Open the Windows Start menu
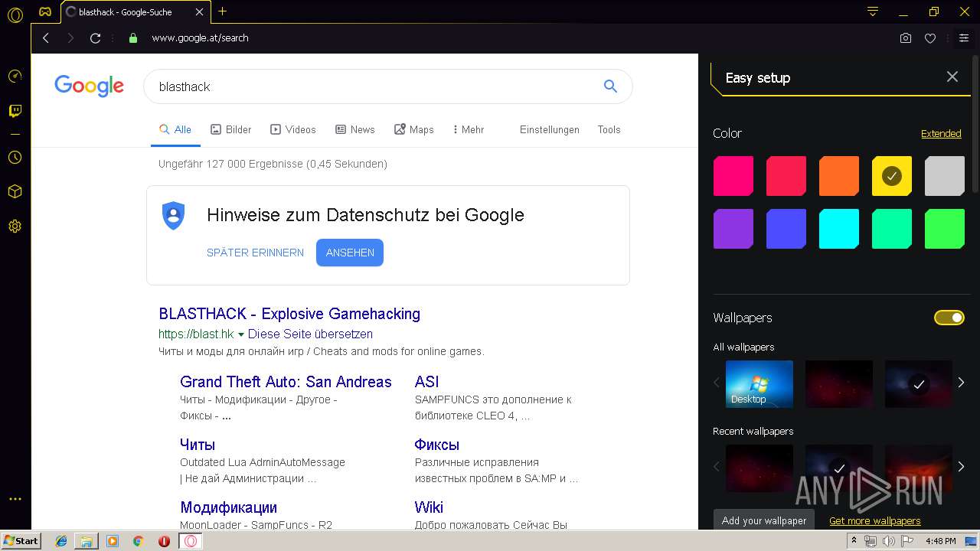The width and height of the screenshot is (980, 551). pos(21,541)
